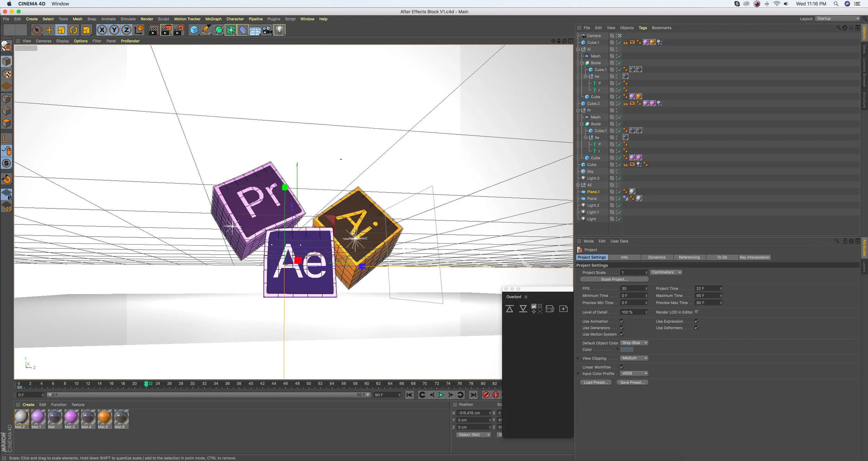Viewport: 868px width, 461px height.
Task: Toggle the Y-axis lock button
Action: 114,30
